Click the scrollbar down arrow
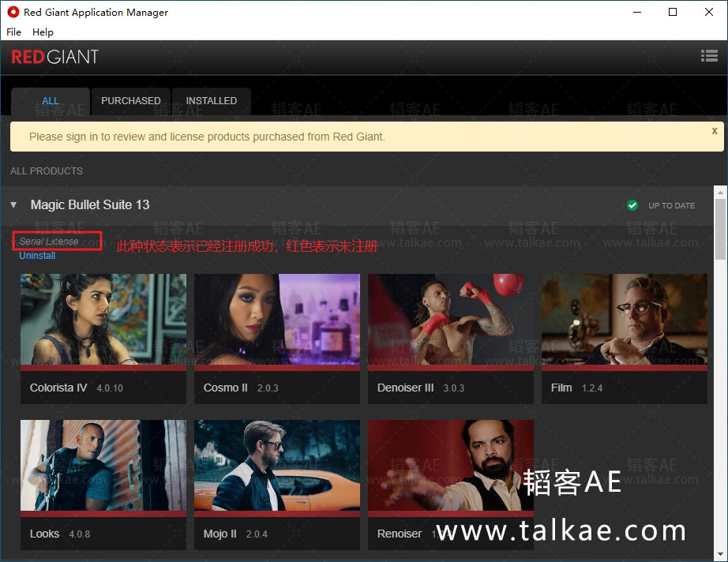This screenshot has width=728, height=562. tap(720, 554)
